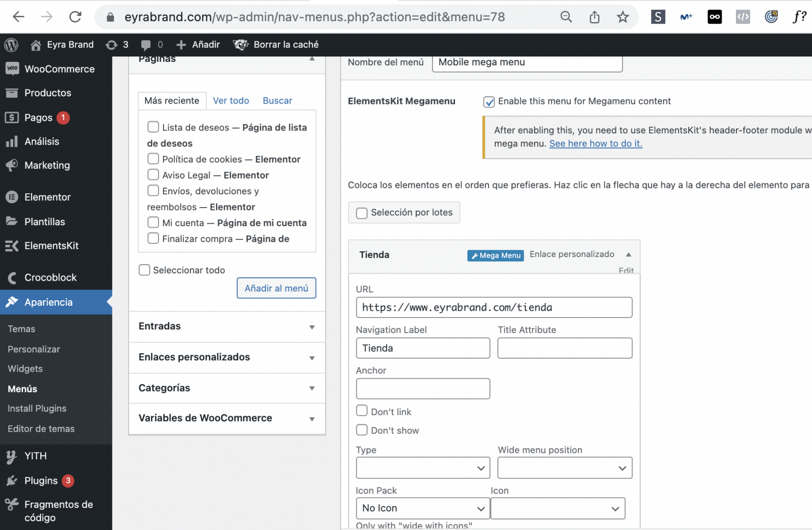Open Temas submenu item
The width and height of the screenshot is (812, 530).
22,329
